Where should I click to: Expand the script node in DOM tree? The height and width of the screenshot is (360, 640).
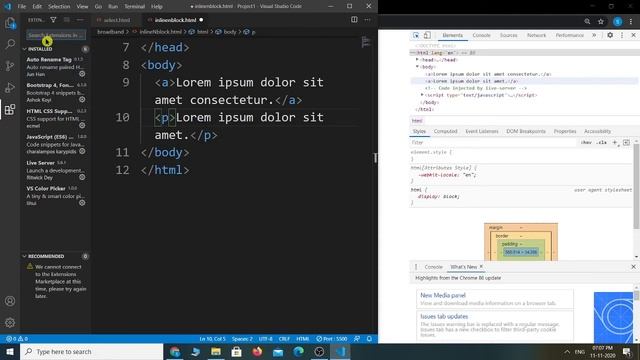coord(422,95)
